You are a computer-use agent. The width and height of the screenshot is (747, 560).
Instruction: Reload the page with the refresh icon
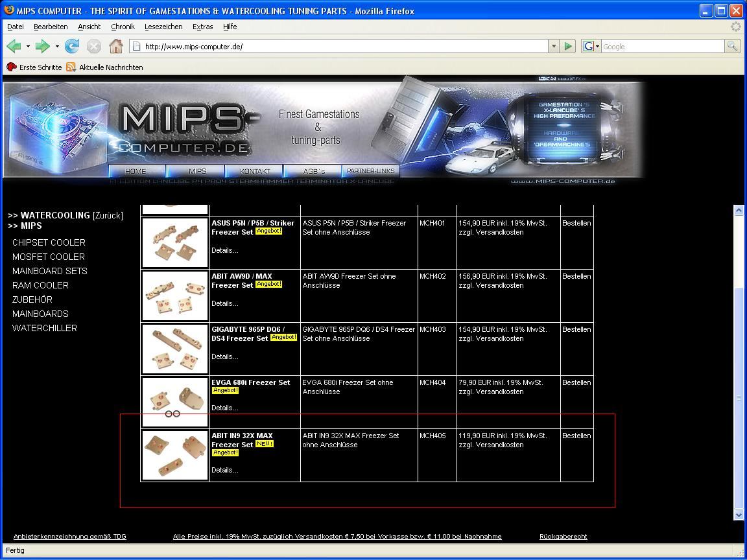[72, 46]
